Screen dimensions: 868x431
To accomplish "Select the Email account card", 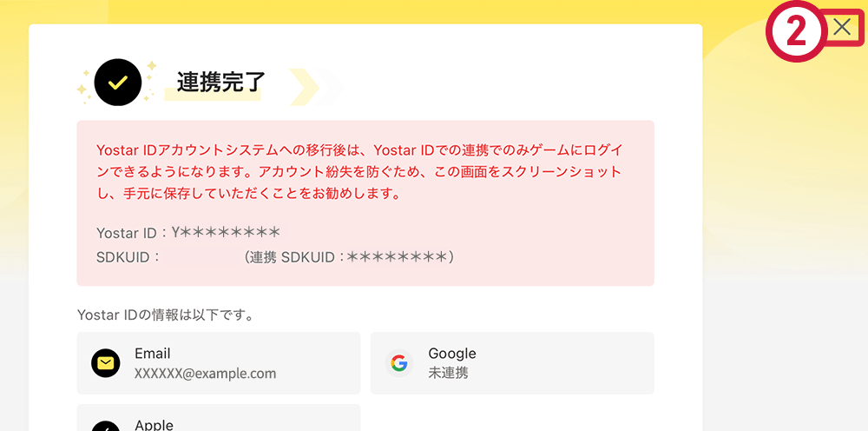I will 218,363.
